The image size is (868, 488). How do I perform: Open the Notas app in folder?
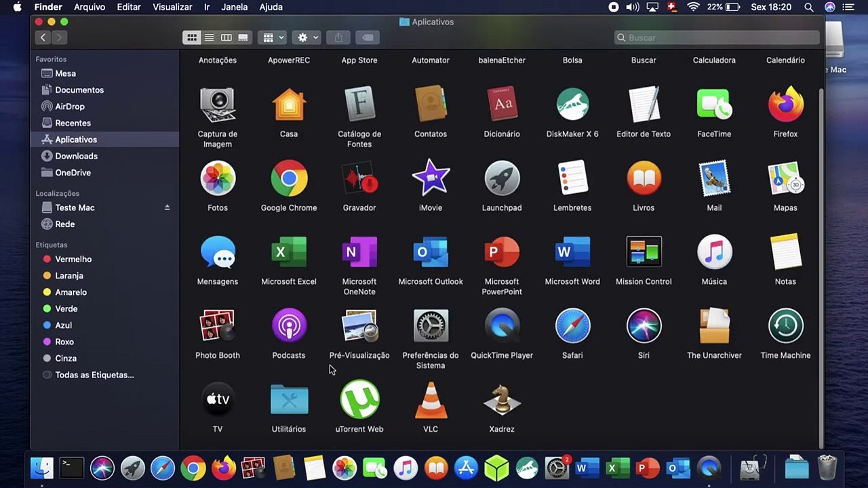click(785, 253)
